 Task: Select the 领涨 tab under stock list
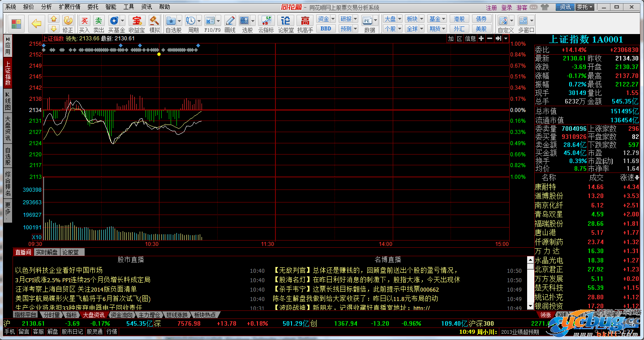click(x=545, y=315)
